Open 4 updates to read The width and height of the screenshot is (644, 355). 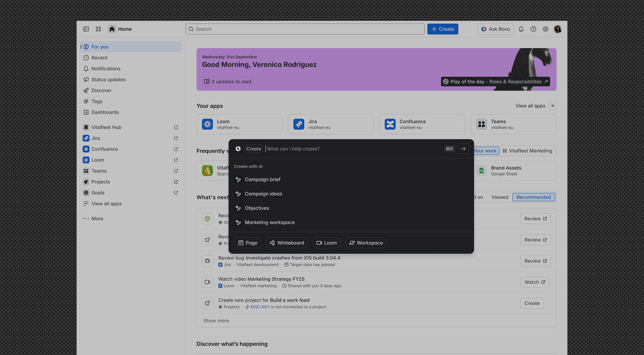click(227, 81)
